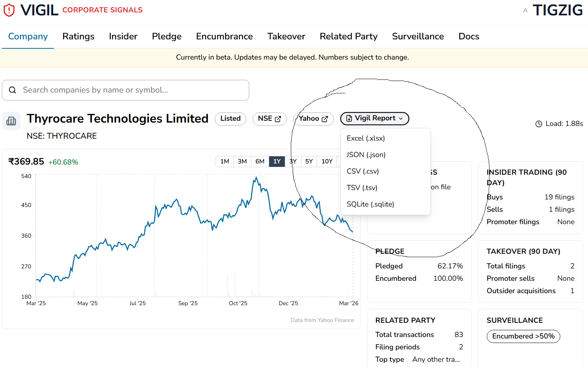Click the SURVEILLANCE card heading
This screenshot has height=367, width=588.
pos(515,321)
